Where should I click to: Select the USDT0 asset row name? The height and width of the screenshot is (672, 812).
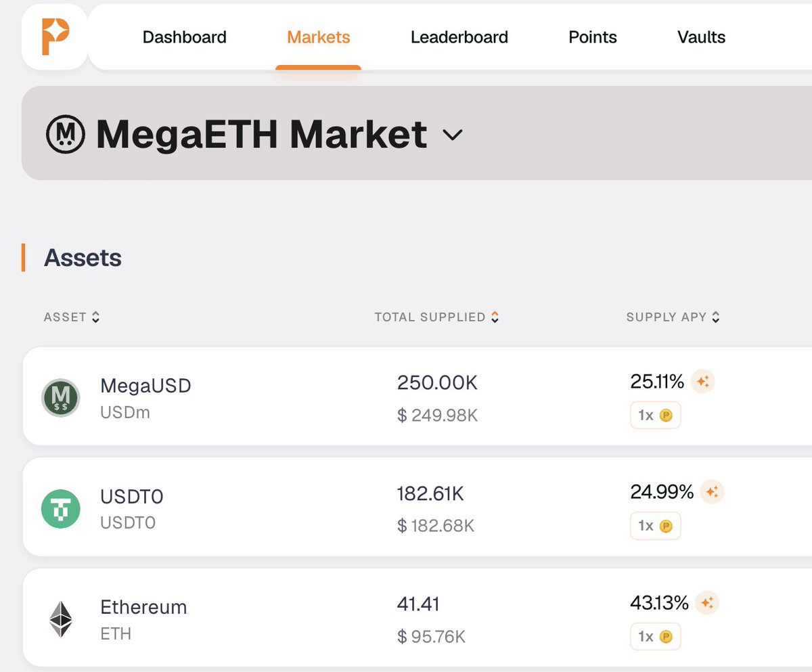[132, 497]
